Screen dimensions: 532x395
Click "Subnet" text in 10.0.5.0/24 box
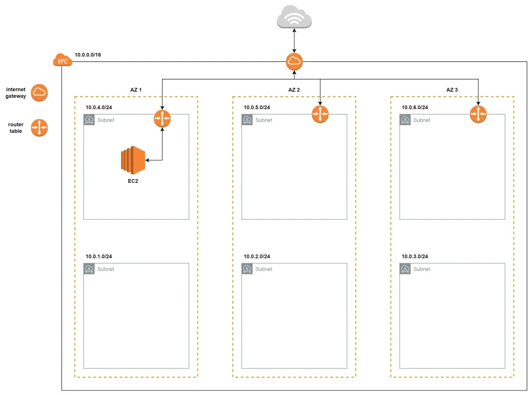point(263,120)
